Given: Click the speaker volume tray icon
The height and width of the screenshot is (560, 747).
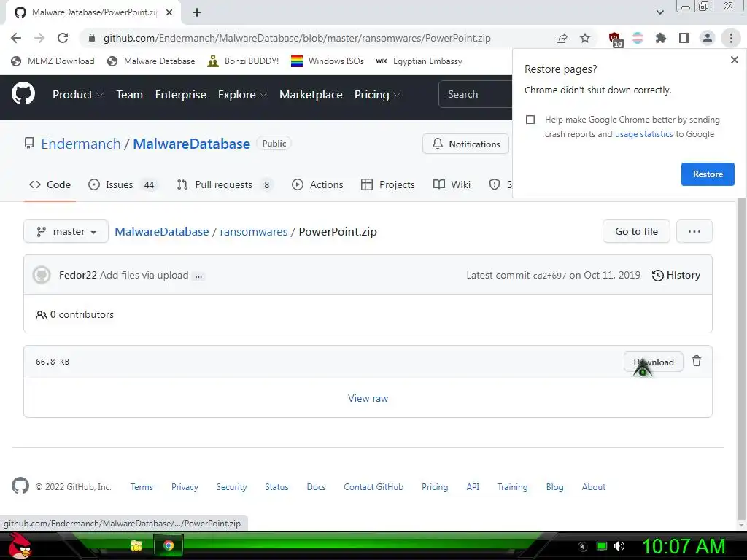Looking at the screenshot, I should tap(619, 546).
